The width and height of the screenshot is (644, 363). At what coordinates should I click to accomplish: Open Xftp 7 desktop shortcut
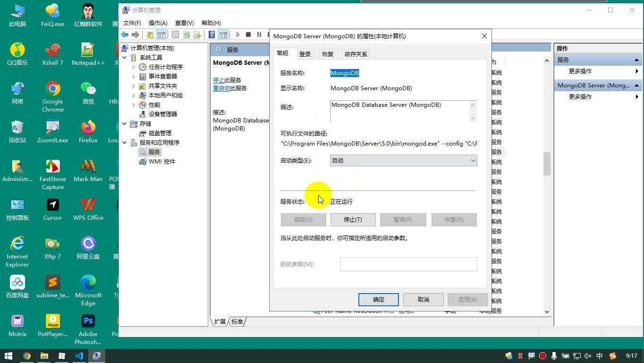(52, 248)
